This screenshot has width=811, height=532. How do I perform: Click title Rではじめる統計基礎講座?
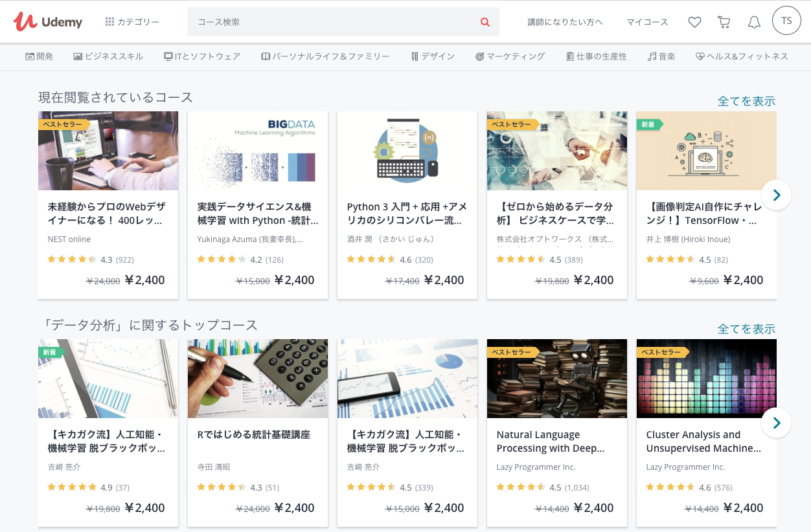pyautogui.click(x=253, y=435)
